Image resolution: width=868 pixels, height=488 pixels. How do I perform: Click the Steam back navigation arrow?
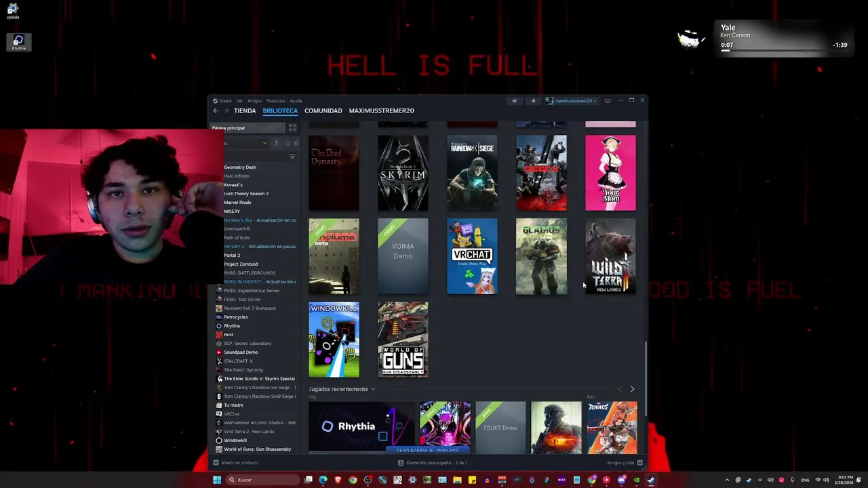point(216,110)
